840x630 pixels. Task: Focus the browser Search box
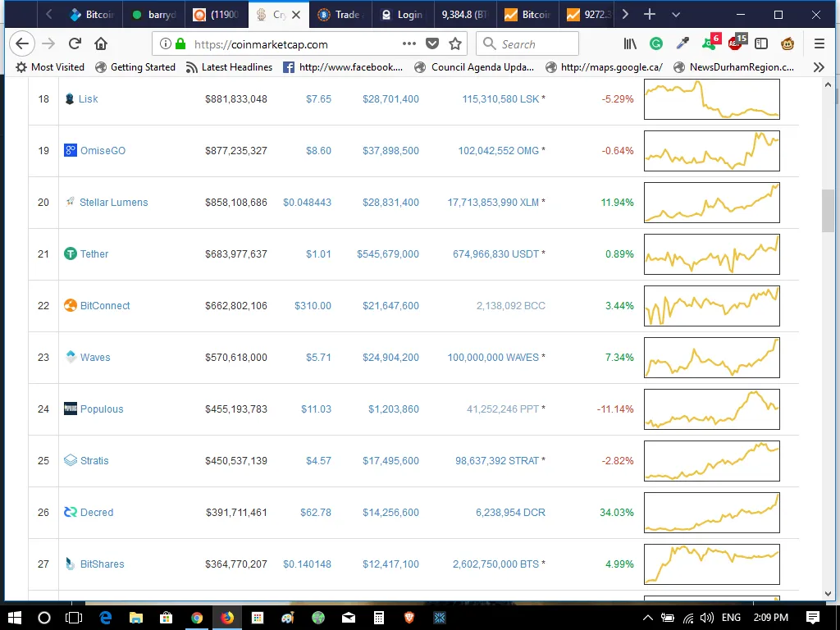click(527, 44)
